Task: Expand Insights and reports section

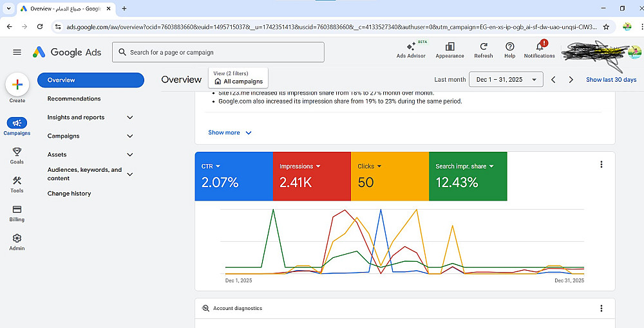Action: click(x=130, y=118)
